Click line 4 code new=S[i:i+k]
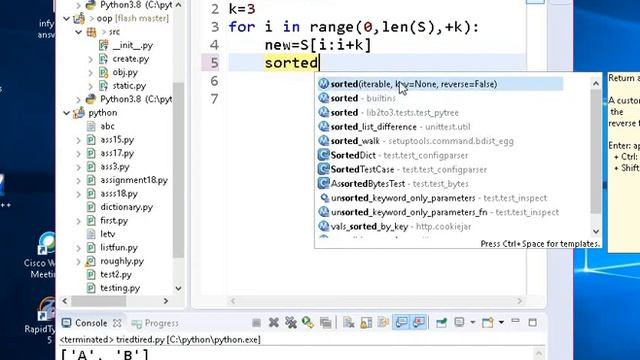Image resolution: width=640 pixels, height=360 pixels. [x=318, y=45]
